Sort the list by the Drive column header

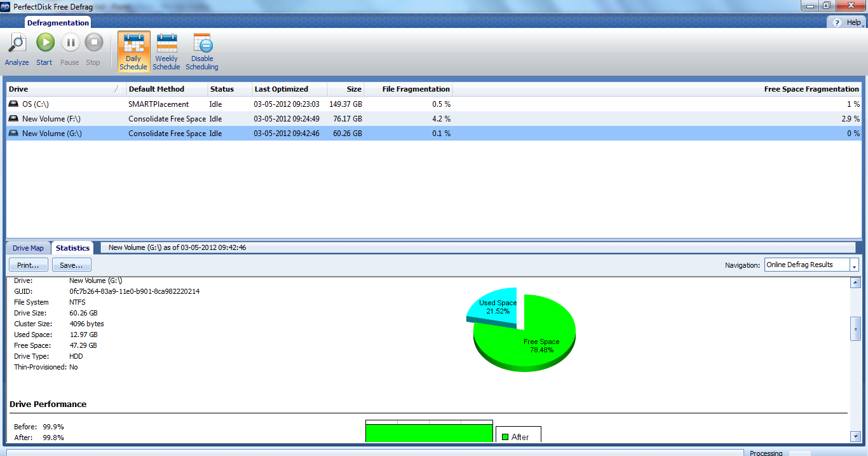point(66,89)
